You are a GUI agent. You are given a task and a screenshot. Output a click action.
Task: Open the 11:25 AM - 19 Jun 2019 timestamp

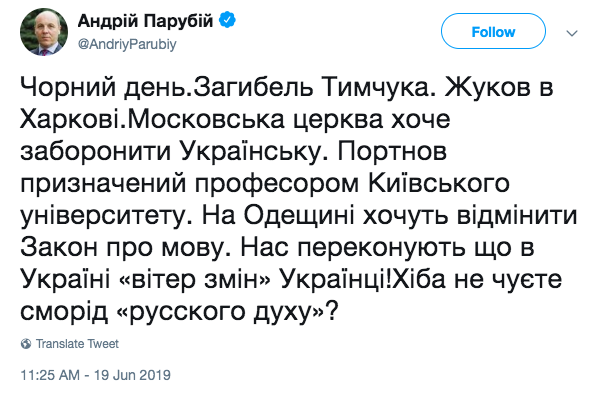tap(95, 375)
